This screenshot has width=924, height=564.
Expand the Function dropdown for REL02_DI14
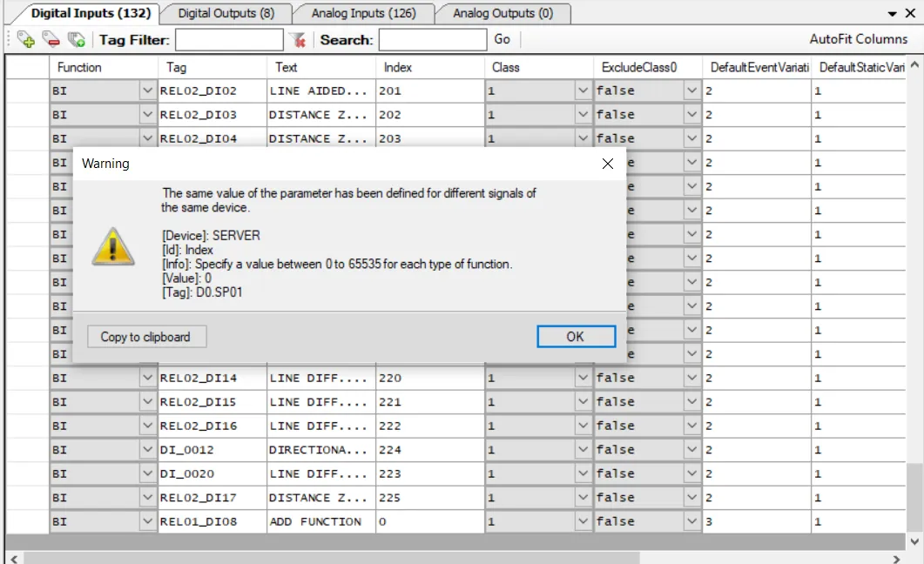click(x=147, y=378)
